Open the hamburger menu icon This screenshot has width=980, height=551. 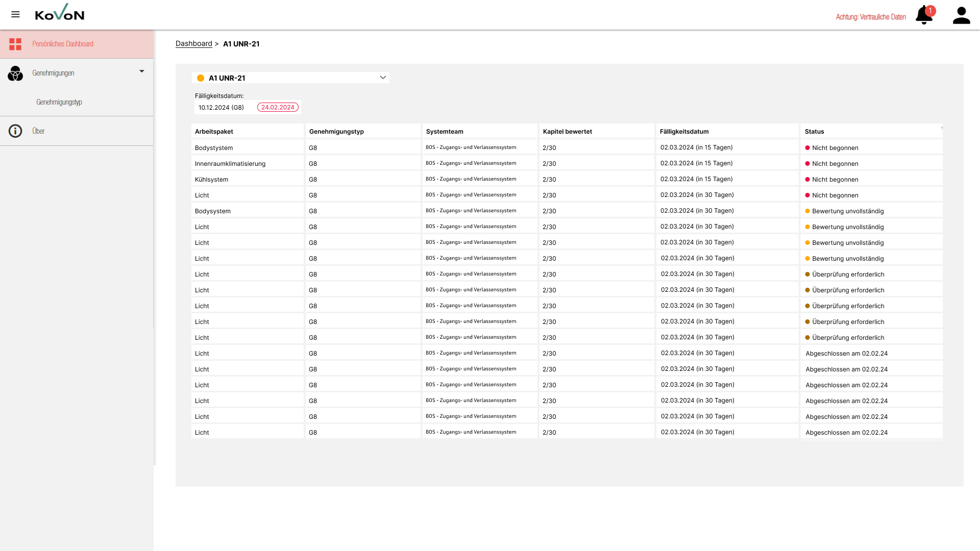point(15,14)
